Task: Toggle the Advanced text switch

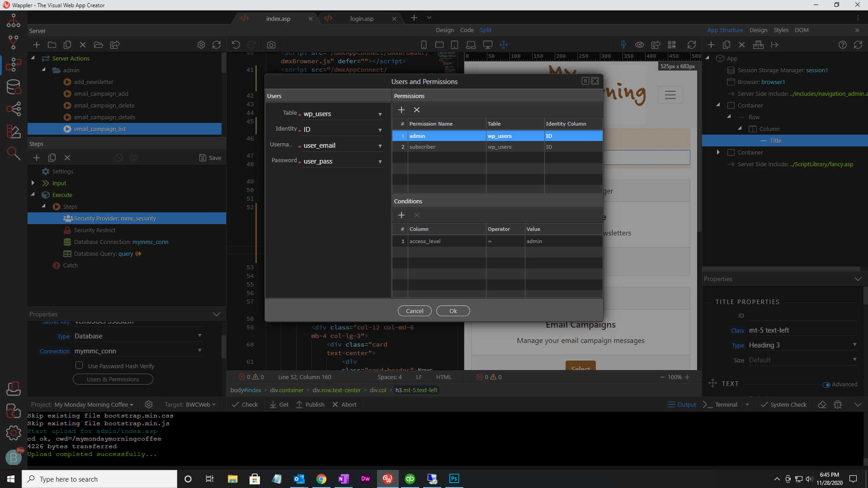Action: point(826,385)
